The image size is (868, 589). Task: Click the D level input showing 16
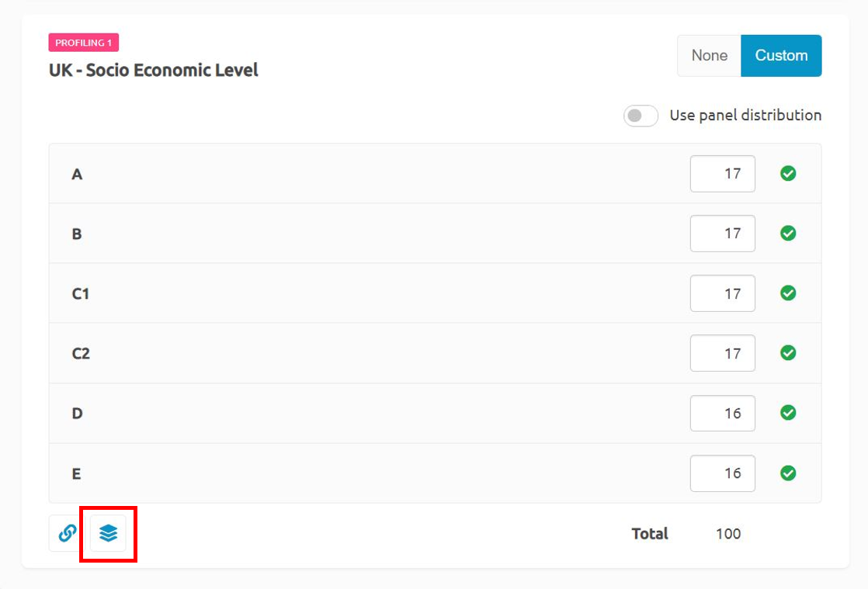(x=722, y=413)
